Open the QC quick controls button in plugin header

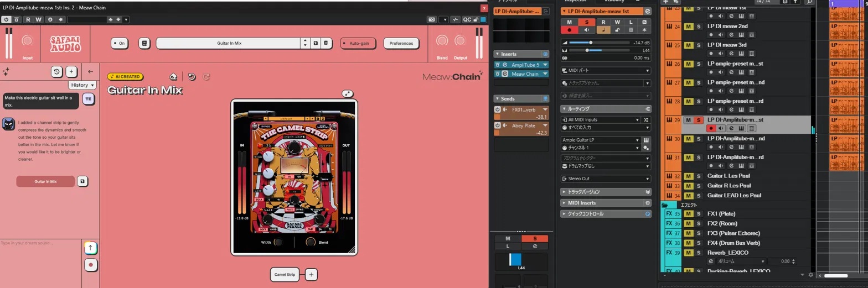point(467,19)
